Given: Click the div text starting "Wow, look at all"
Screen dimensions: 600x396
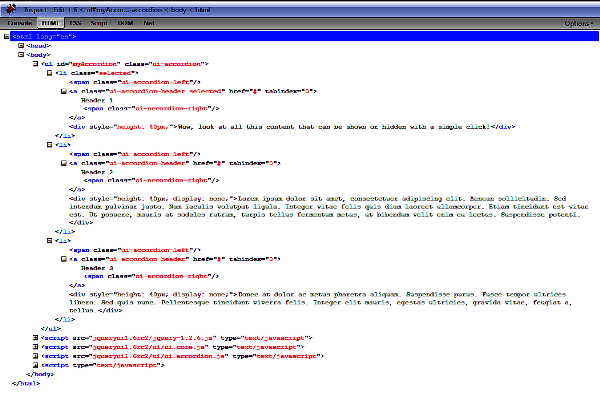Looking at the screenshot, I should (334, 127).
